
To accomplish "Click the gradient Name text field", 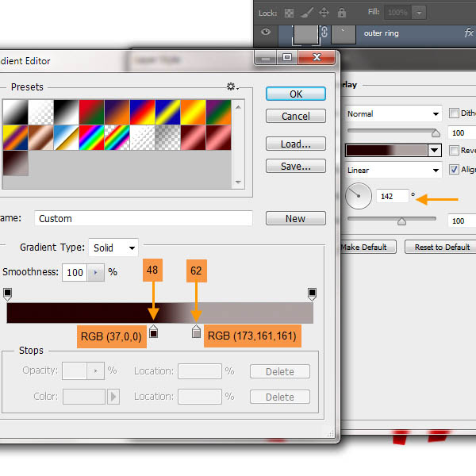I will pyautogui.click(x=143, y=218).
